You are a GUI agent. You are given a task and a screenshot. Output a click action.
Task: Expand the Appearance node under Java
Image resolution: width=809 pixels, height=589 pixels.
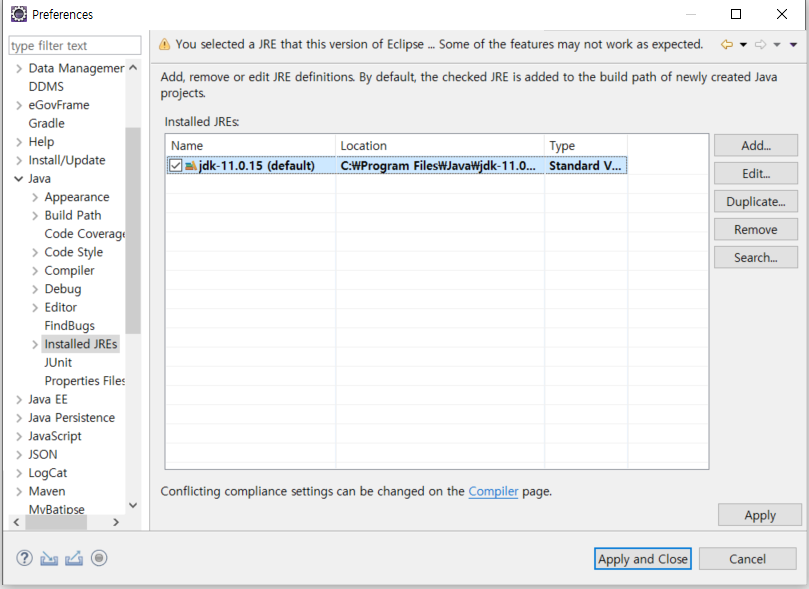pyautogui.click(x=35, y=198)
